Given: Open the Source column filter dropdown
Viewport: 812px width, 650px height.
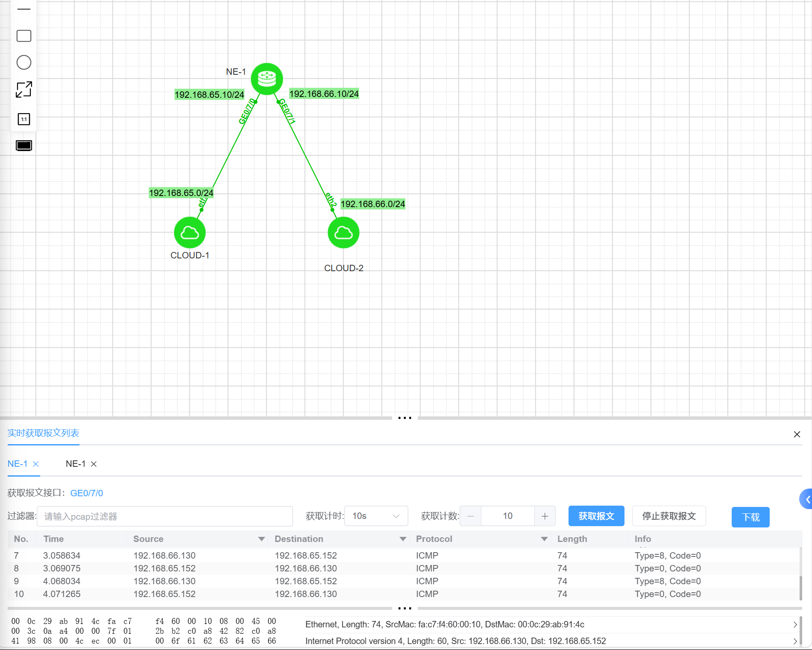Looking at the screenshot, I should [261, 539].
